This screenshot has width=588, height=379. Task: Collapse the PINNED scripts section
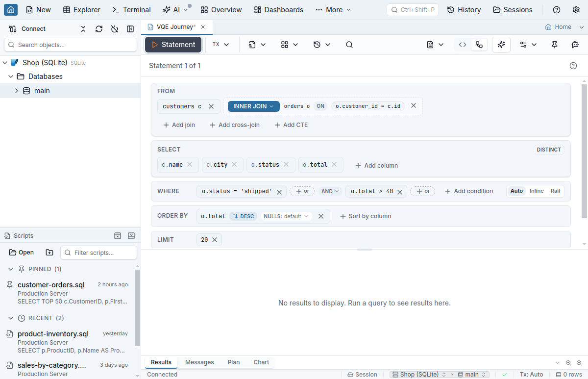[11, 269]
